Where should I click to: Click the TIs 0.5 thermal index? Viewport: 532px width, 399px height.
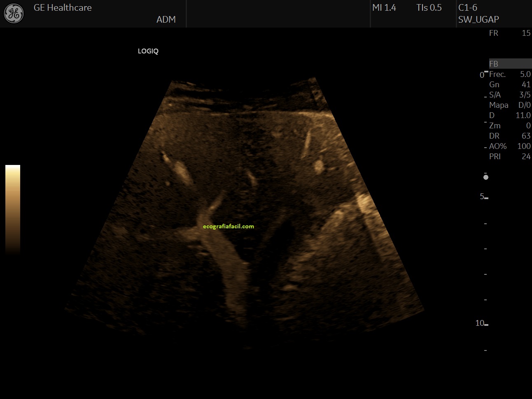[429, 8]
